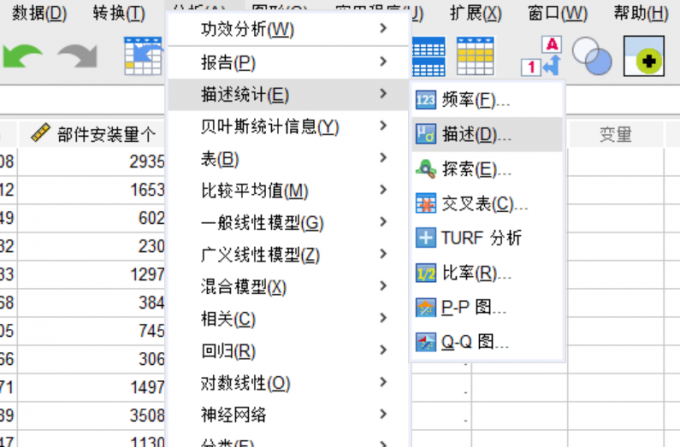This screenshot has height=447, width=680.
Task: Select the cell showing 1653
Action: [92, 190]
